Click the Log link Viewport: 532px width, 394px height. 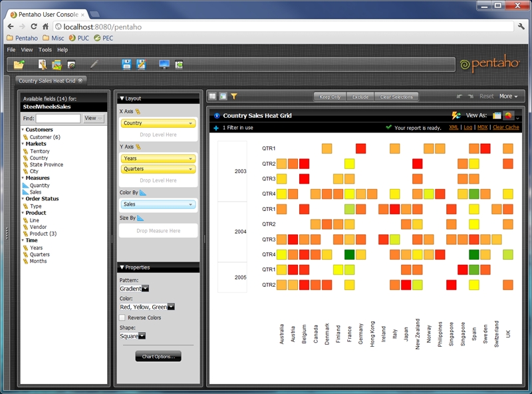pyautogui.click(x=468, y=127)
